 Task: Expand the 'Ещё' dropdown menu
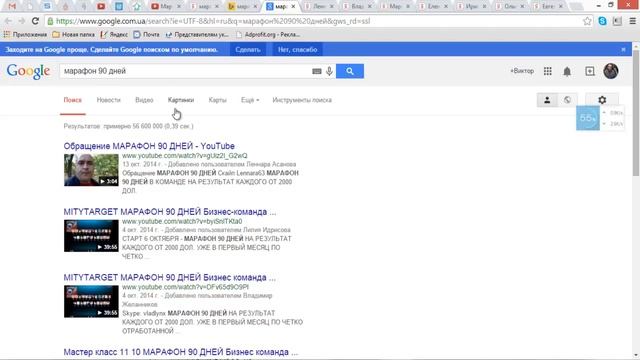pos(250,100)
